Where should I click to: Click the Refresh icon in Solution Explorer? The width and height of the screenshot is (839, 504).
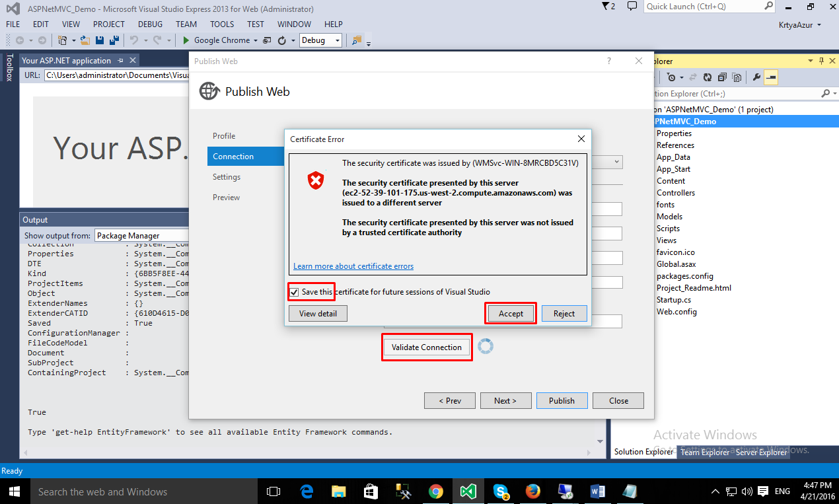[708, 77]
